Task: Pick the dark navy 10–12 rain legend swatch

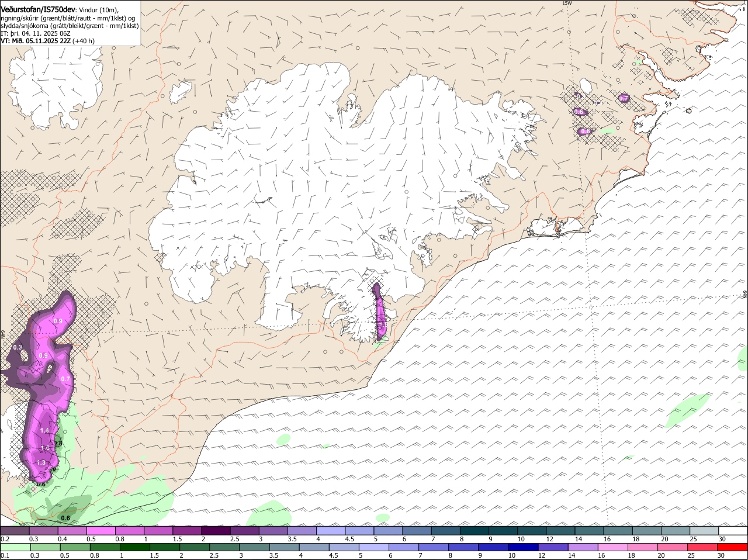Action: (x=524, y=548)
